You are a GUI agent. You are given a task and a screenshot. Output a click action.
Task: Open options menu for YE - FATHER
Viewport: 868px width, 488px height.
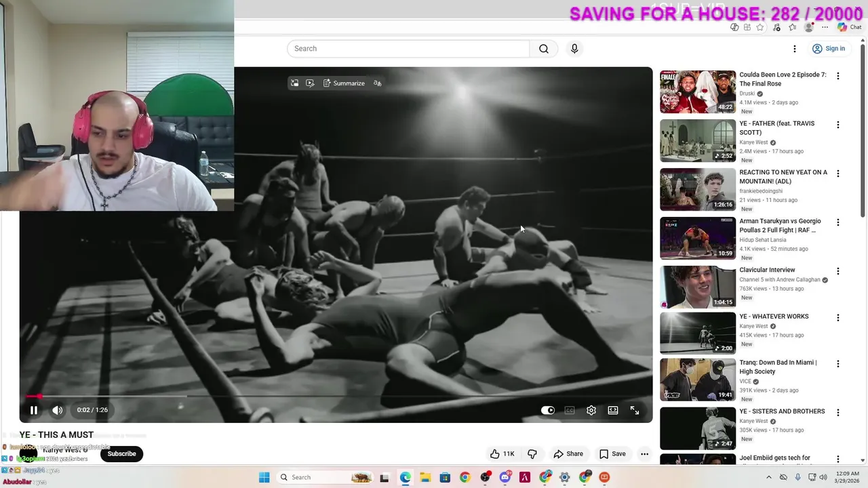tap(838, 125)
